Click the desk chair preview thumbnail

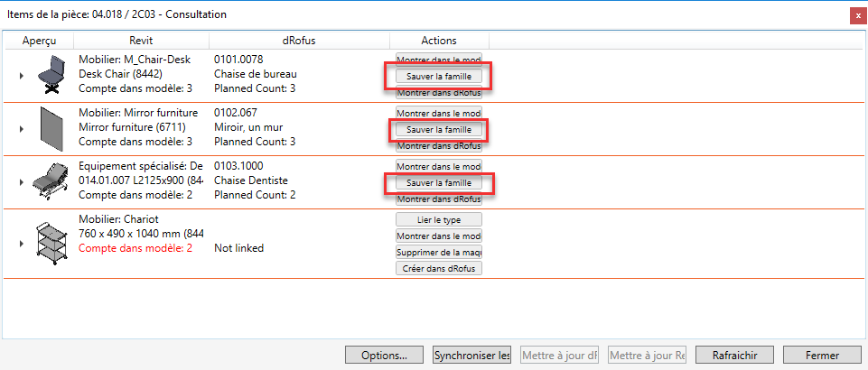51,74
